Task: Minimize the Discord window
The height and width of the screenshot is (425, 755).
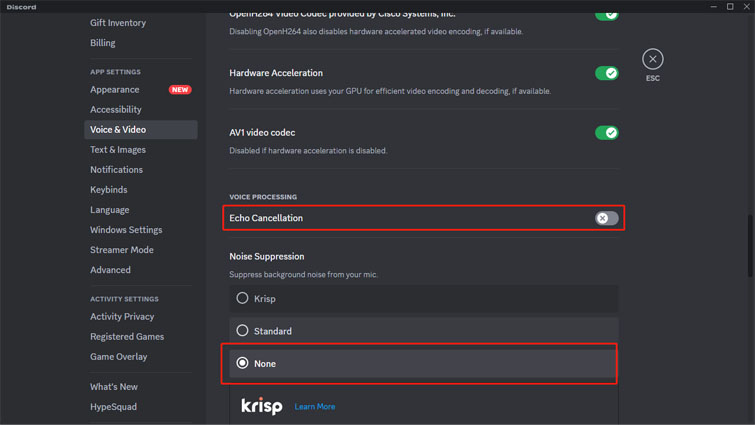Action: click(x=714, y=7)
